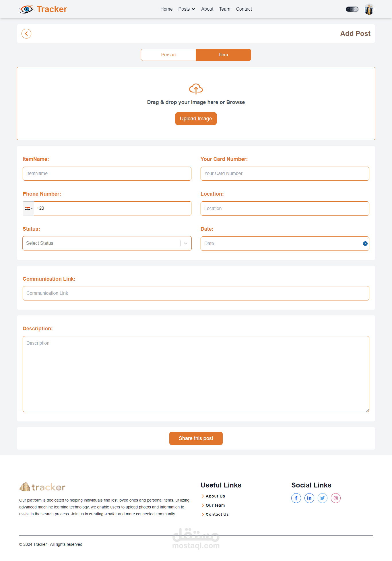Open the Select Status dropdown
Viewport: 392px width, 561px height.
coord(107,243)
